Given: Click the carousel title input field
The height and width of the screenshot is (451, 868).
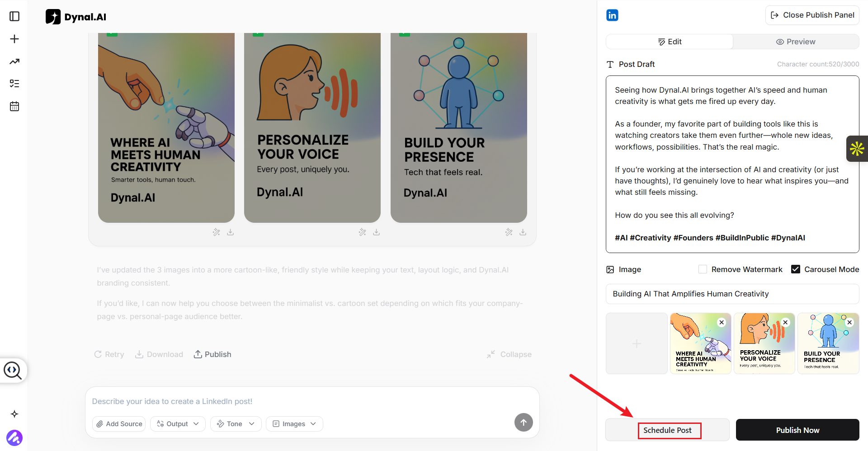Looking at the screenshot, I should [x=732, y=294].
